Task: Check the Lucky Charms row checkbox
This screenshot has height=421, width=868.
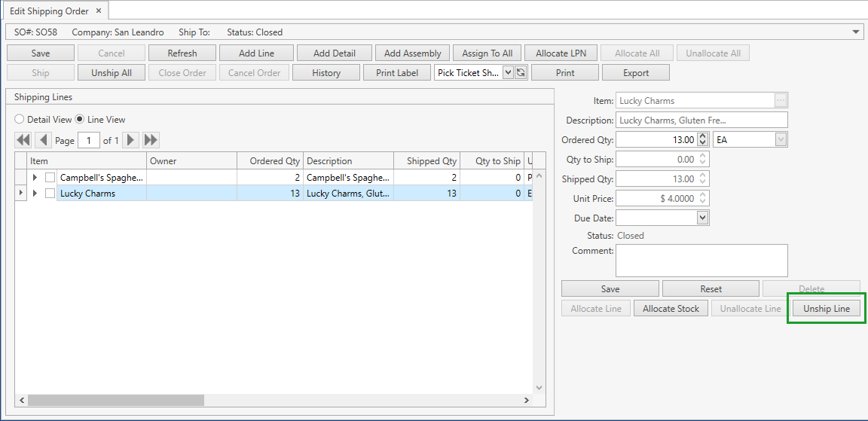Action: click(x=50, y=194)
